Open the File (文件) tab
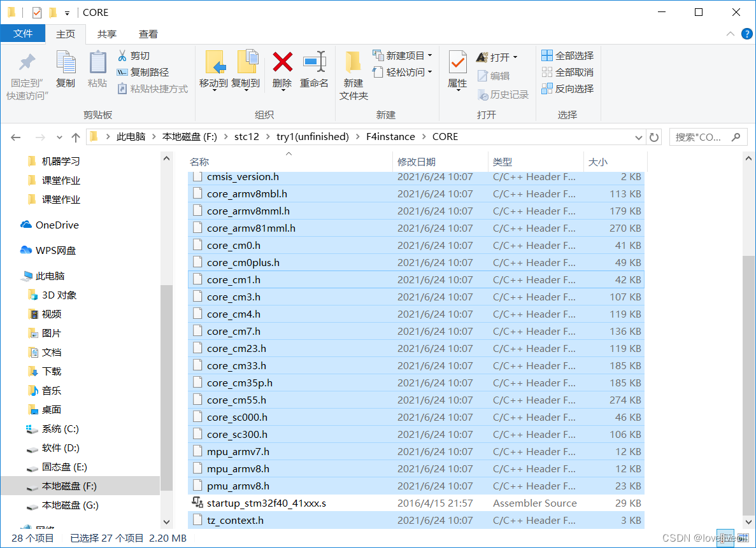This screenshot has height=548, width=756. (23, 34)
